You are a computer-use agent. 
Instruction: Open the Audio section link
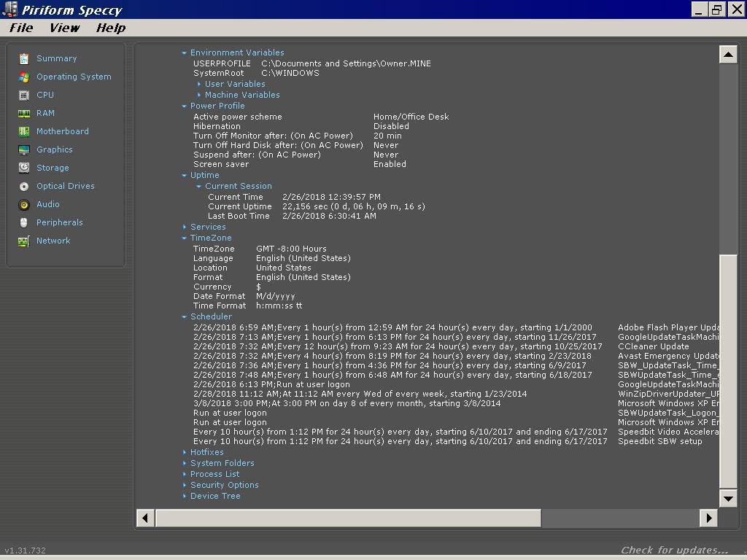point(48,204)
